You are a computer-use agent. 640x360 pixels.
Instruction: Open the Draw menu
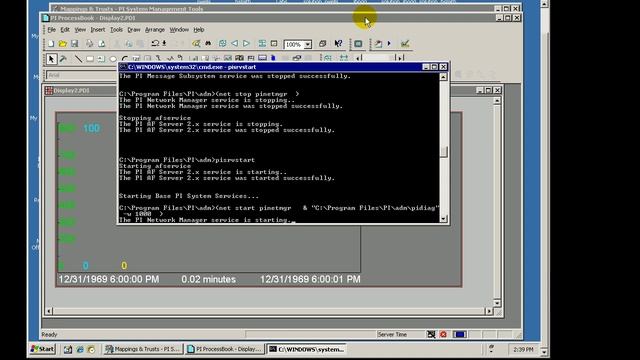tap(134, 30)
